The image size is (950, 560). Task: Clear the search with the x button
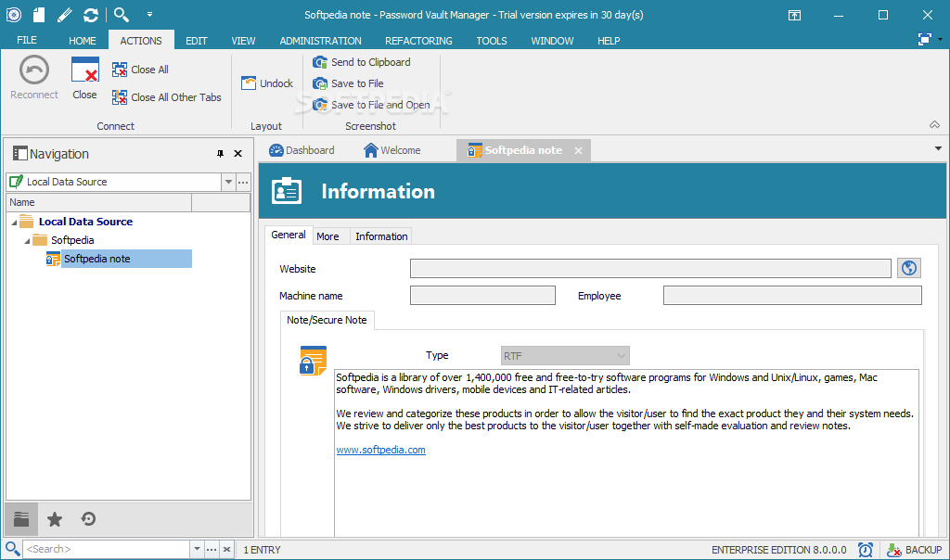226,549
